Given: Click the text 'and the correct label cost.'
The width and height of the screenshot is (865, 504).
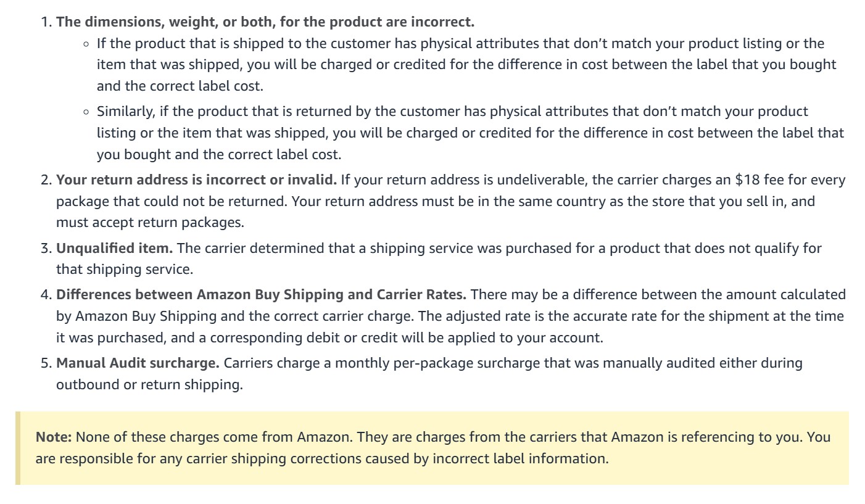Looking at the screenshot, I should [180, 86].
